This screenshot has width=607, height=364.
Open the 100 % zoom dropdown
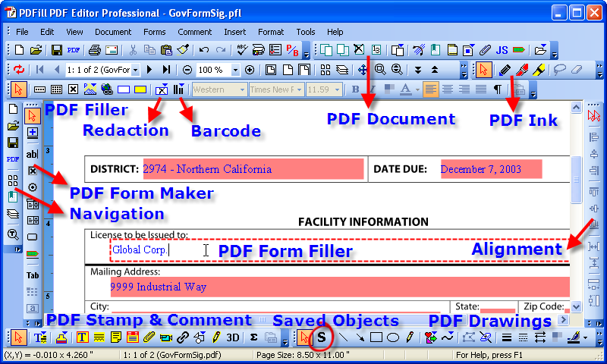pos(235,70)
